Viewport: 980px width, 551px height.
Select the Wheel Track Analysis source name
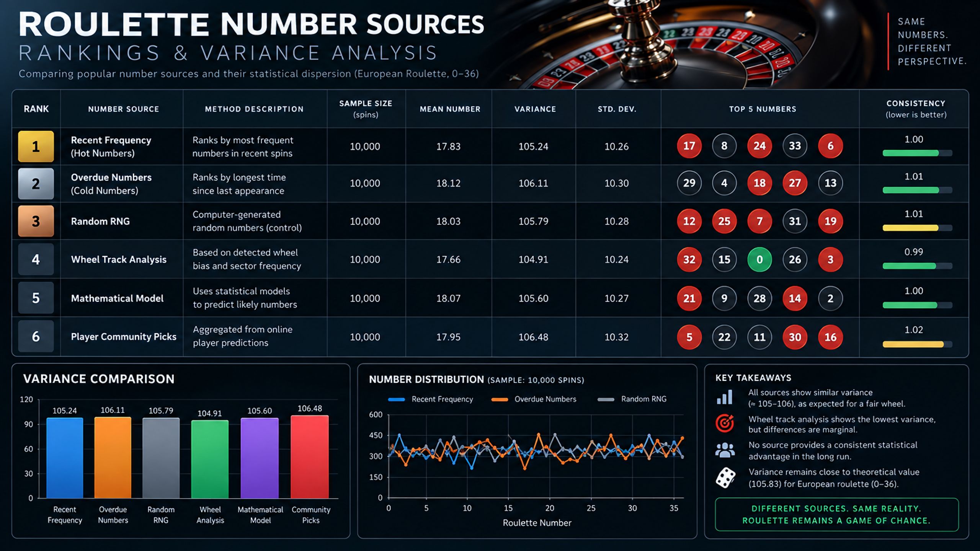pos(119,259)
